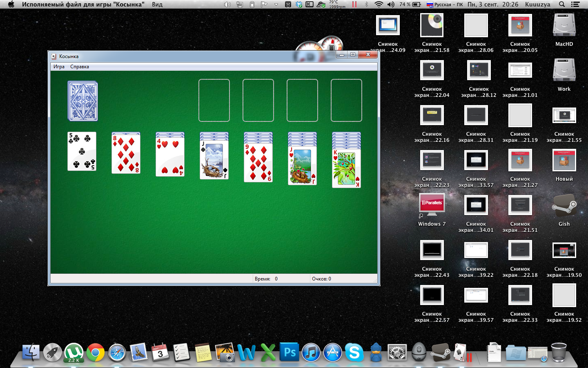Maximize the Косынка window
Image resolution: width=588 pixels, height=368 pixels.
353,54
